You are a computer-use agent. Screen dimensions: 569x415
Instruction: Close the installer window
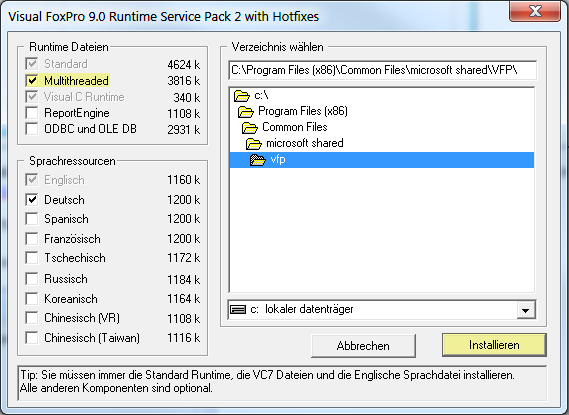click(x=535, y=11)
